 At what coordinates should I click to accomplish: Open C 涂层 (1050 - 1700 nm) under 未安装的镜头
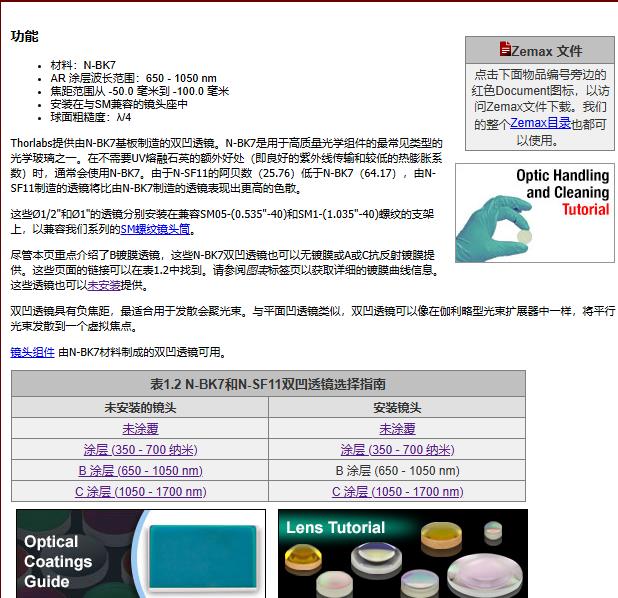point(141,491)
